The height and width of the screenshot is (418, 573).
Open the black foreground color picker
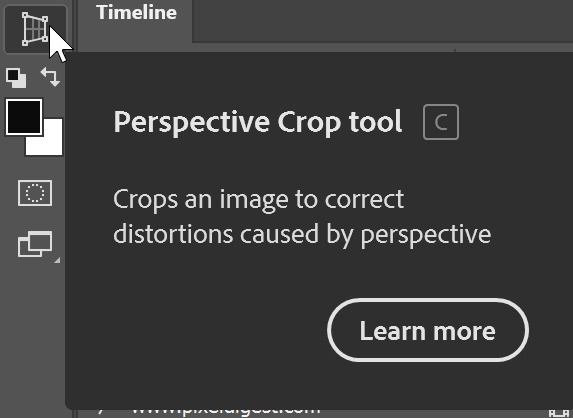[24, 117]
